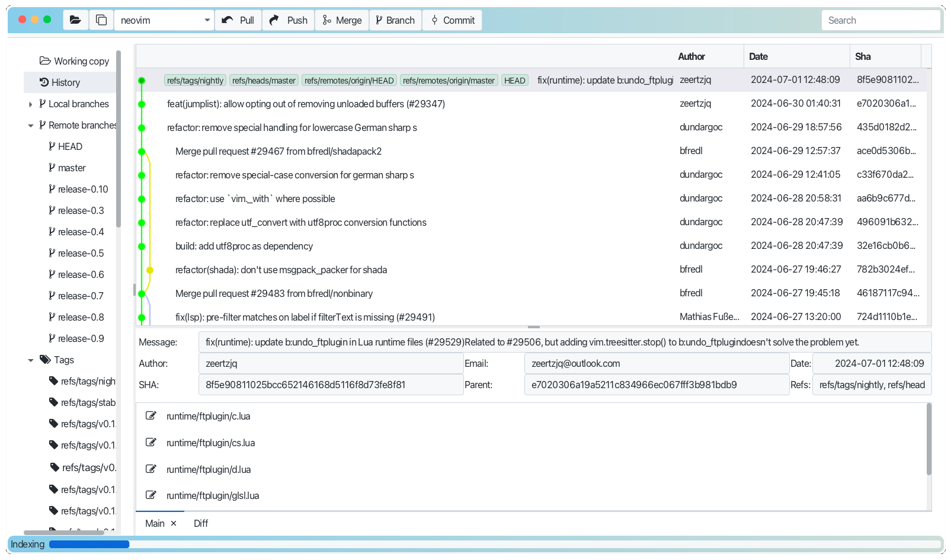Collapse the Tags section
This screenshot has width=951, height=560.
click(x=30, y=360)
